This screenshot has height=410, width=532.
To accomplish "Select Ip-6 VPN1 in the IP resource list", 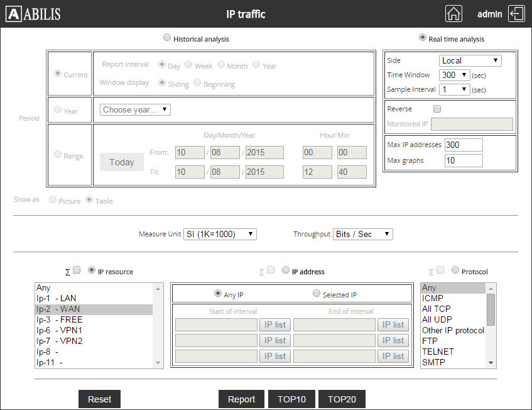I will [x=60, y=330].
